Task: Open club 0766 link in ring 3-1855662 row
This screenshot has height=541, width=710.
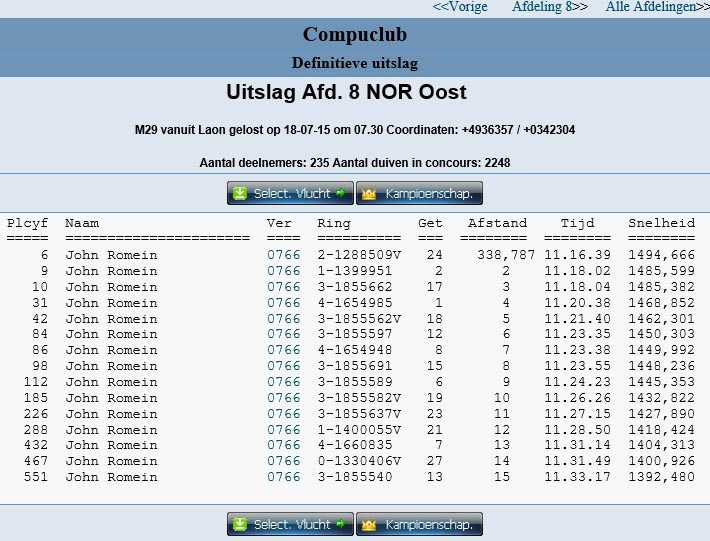Action: (x=283, y=287)
